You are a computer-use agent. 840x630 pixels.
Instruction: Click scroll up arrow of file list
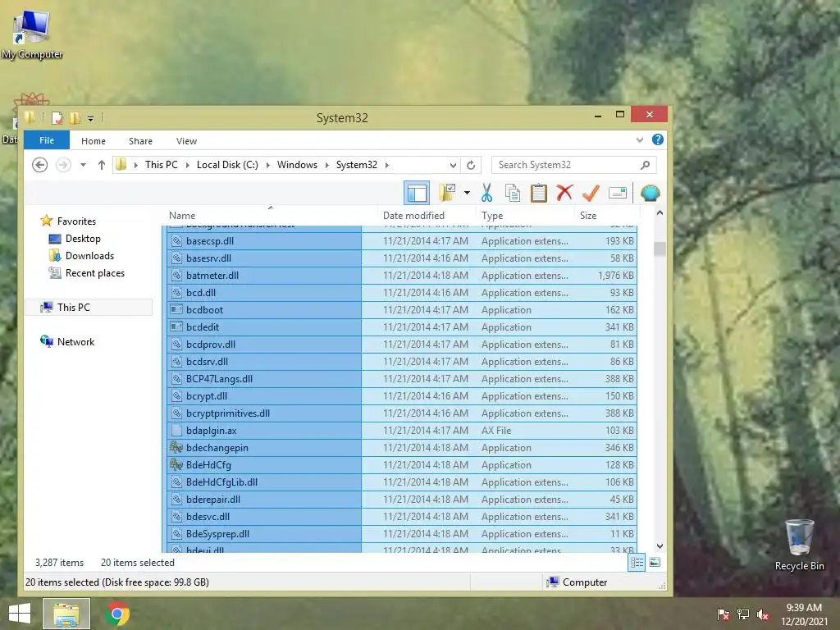(x=660, y=212)
